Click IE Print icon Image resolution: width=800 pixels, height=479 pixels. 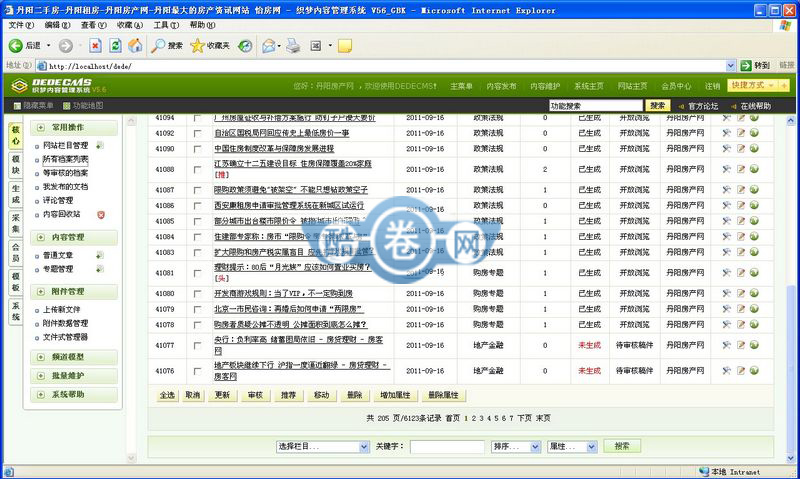coord(293,46)
